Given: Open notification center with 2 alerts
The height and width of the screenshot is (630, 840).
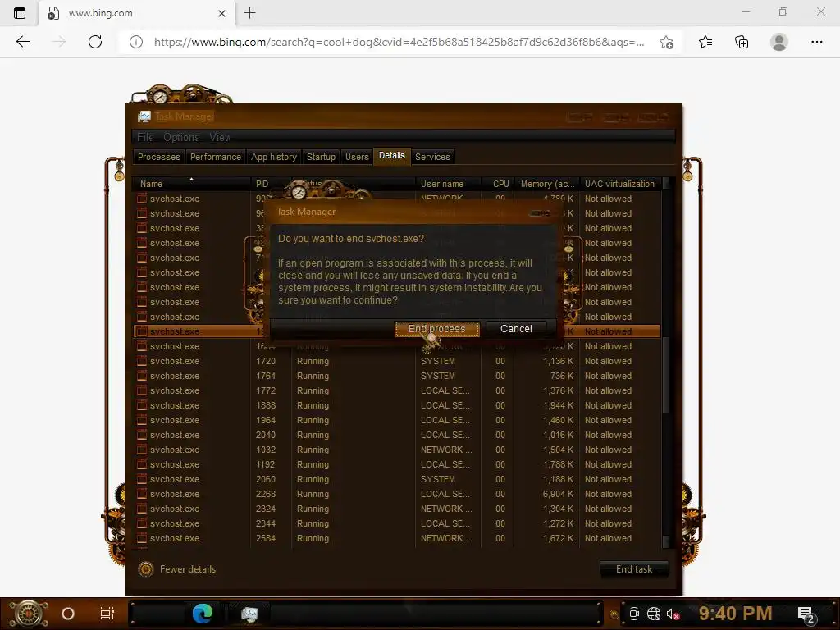Looking at the screenshot, I should pyautogui.click(x=807, y=615).
